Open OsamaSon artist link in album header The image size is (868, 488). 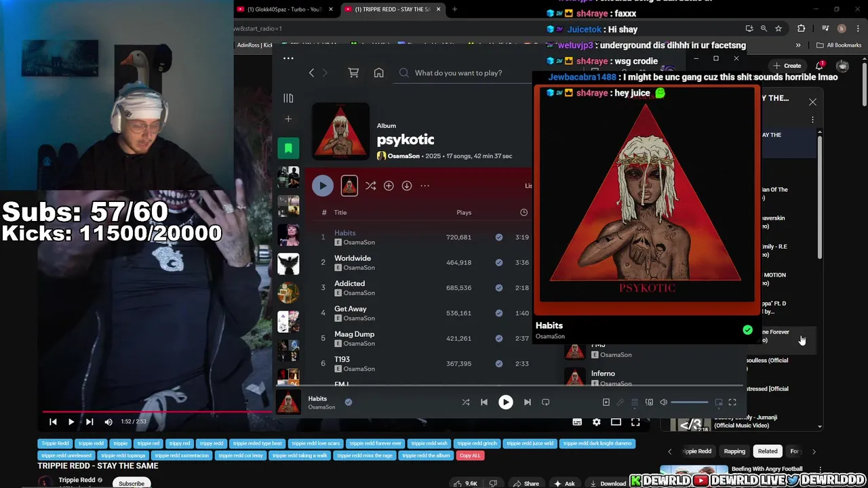coord(403,156)
